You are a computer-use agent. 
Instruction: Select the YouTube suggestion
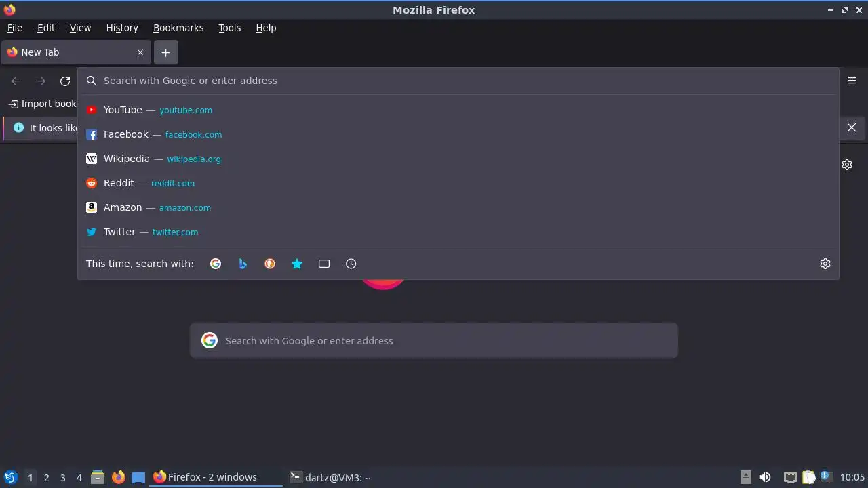(458, 110)
